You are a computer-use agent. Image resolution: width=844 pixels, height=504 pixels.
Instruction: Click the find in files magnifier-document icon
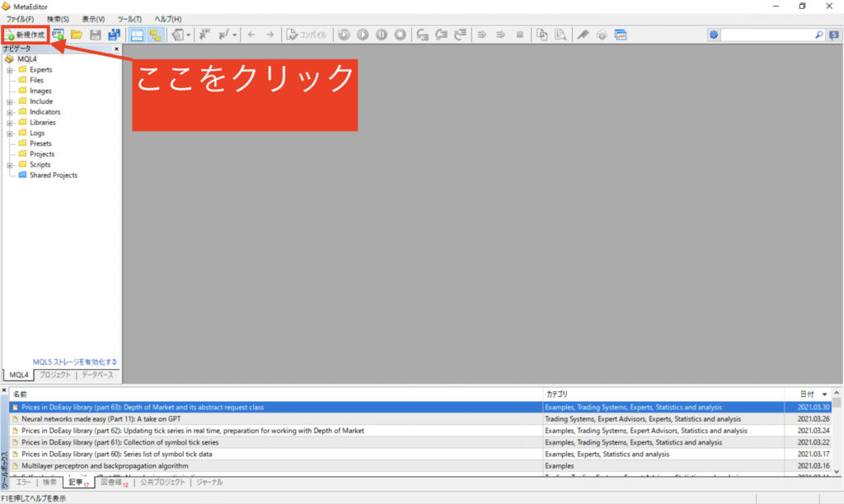560,35
